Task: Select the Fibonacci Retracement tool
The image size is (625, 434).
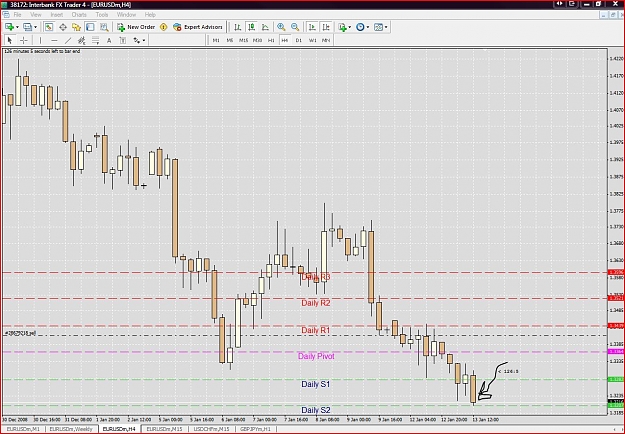Action: pos(96,40)
